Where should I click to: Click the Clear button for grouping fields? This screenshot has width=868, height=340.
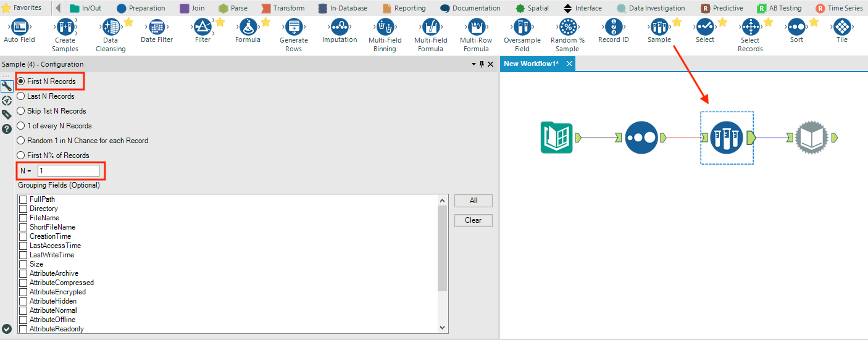474,220
